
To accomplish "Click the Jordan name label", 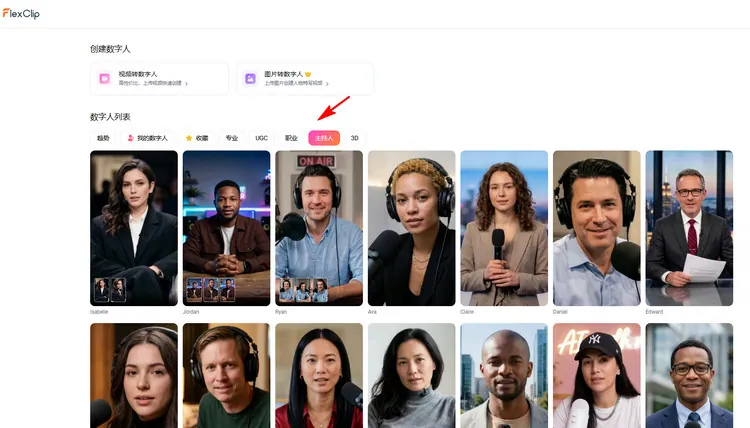I will coord(191,312).
